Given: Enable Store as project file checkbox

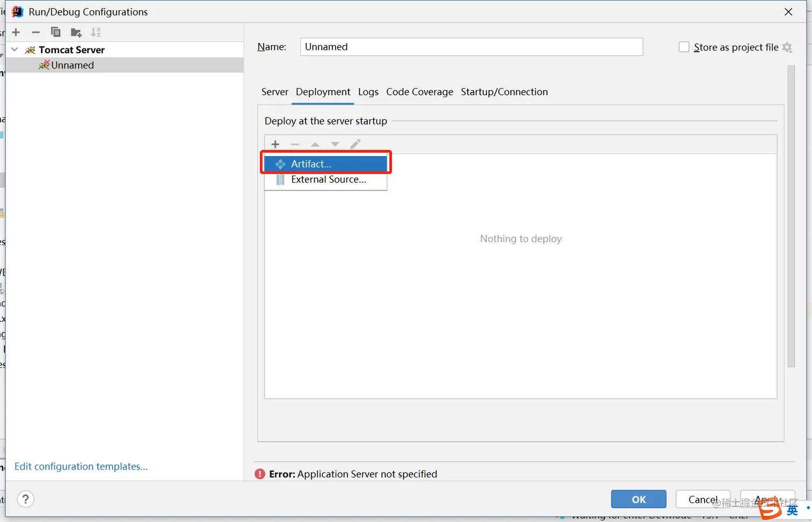Looking at the screenshot, I should (x=684, y=47).
